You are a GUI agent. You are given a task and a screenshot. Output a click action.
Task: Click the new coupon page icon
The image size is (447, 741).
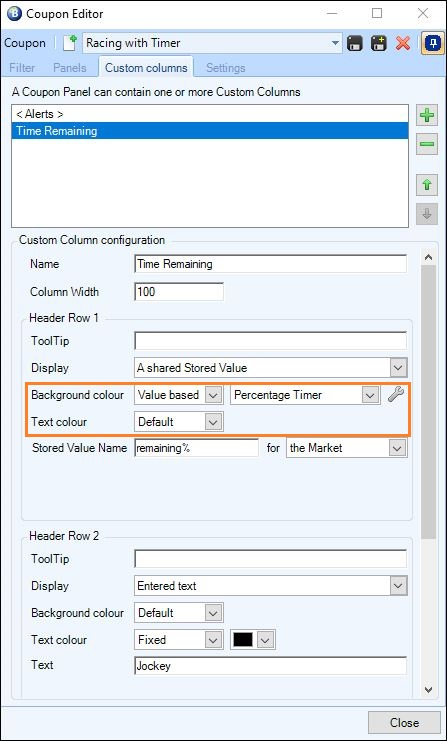tap(69, 43)
